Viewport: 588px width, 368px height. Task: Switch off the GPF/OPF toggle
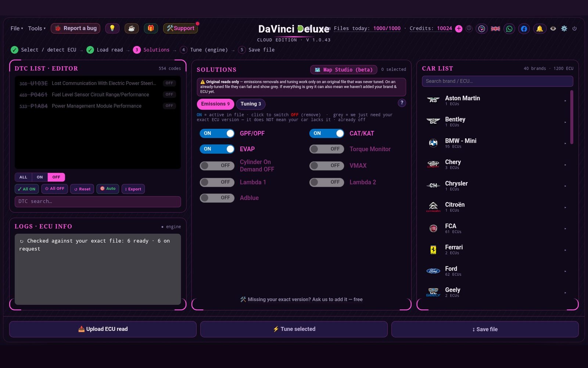coord(217,133)
